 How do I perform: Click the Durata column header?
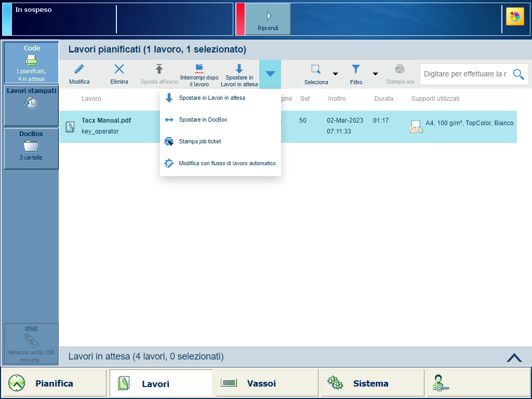[x=384, y=98]
